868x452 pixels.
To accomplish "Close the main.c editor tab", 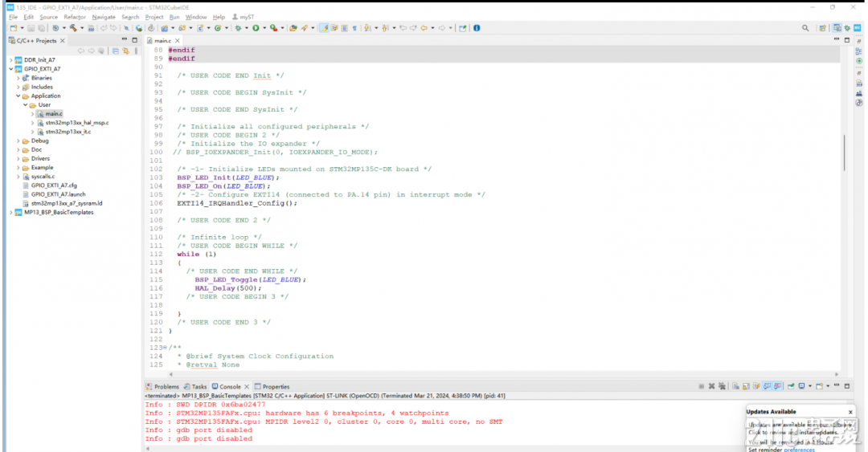I will tap(177, 40).
